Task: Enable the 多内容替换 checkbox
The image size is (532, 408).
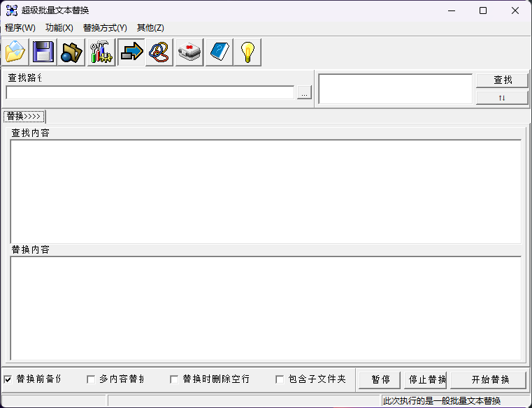Action: 91,379
